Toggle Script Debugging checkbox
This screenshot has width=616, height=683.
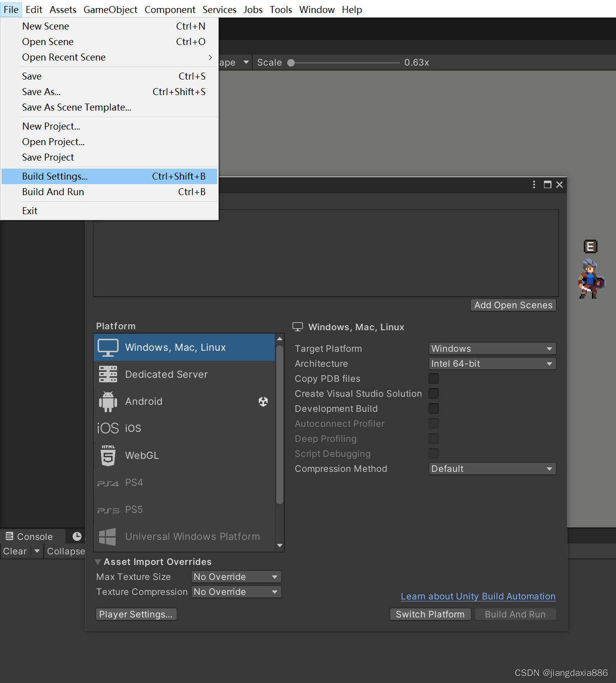tap(434, 453)
